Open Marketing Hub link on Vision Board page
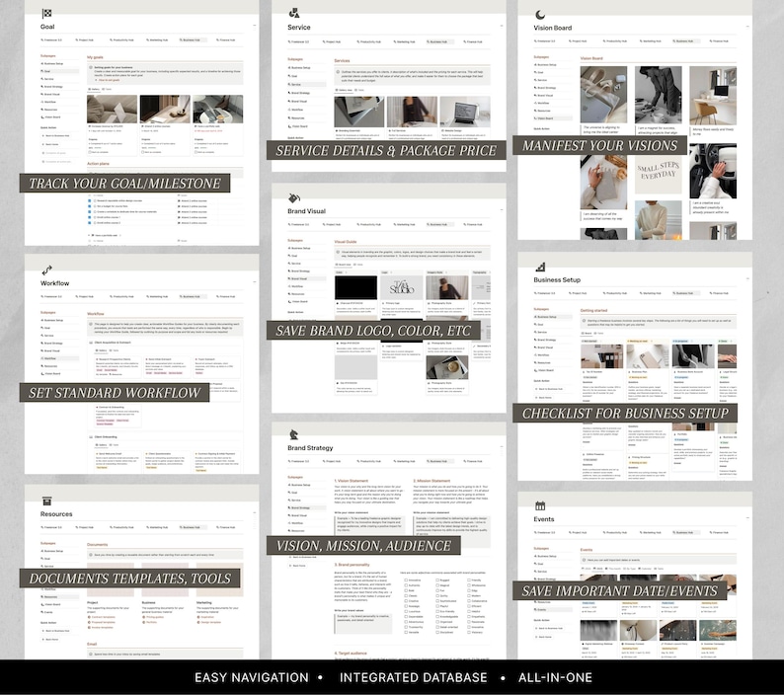784x695 pixels. [650, 41]
